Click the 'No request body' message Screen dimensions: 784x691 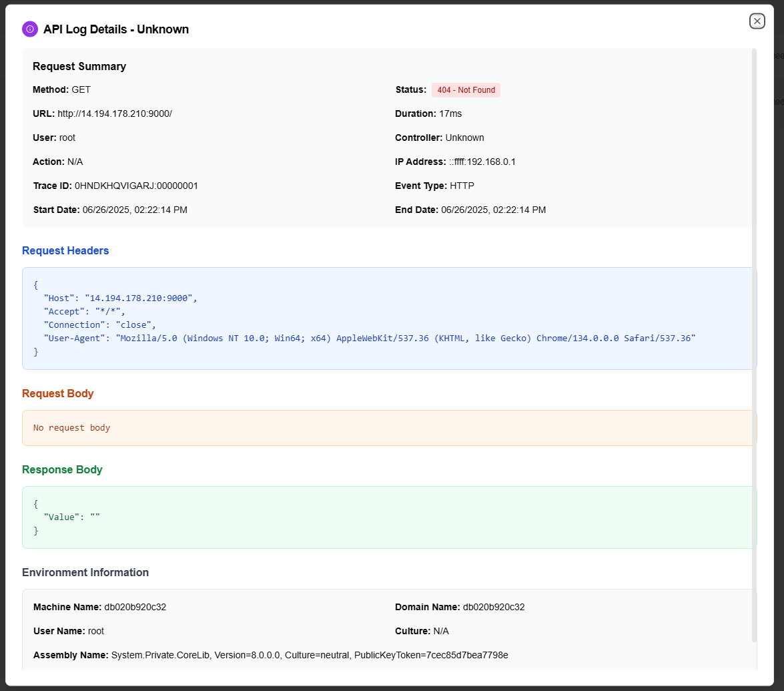pyautogui.click(x=72, y=428)
